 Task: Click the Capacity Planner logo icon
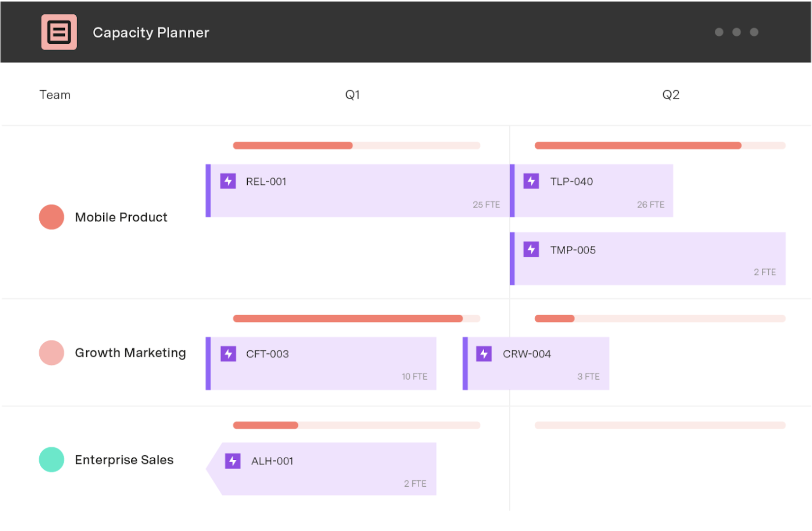pyautogui.click(x=59, y=32)
